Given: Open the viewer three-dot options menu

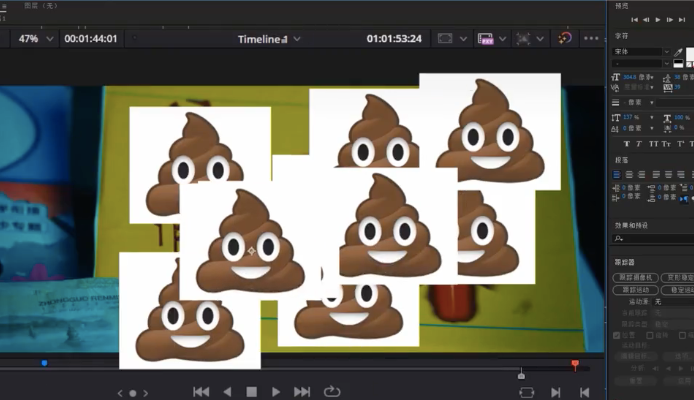Looking at the screenshot, I should pyautogui.click(x=591, y=38).
